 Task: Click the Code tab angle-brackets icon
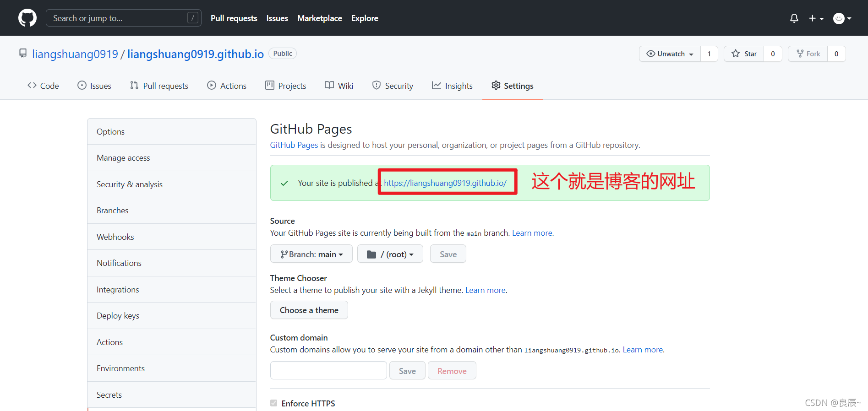32,86
